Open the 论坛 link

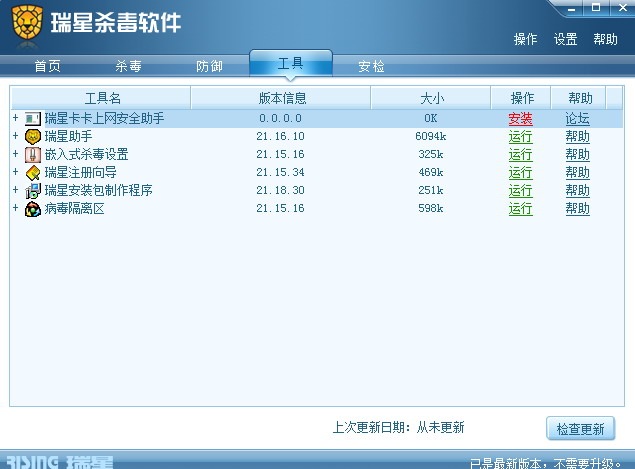pos(577,119)
